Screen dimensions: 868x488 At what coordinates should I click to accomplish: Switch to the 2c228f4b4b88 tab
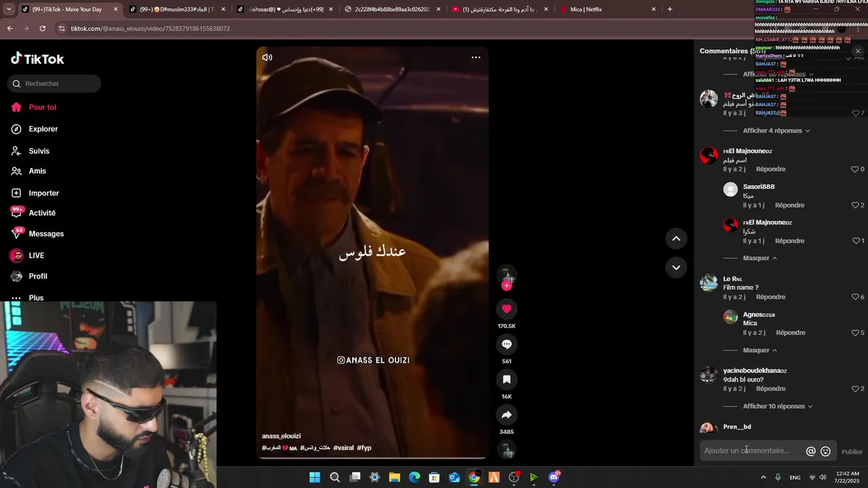pos(392,9)
